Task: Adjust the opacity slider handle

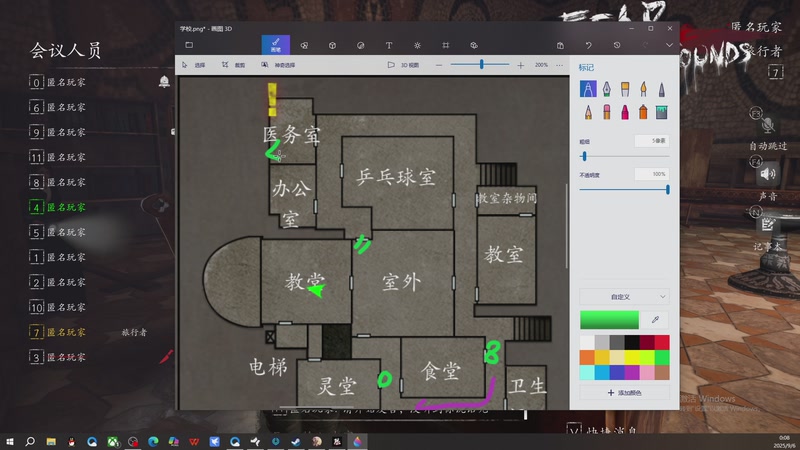Action: [x=667, y=189]
